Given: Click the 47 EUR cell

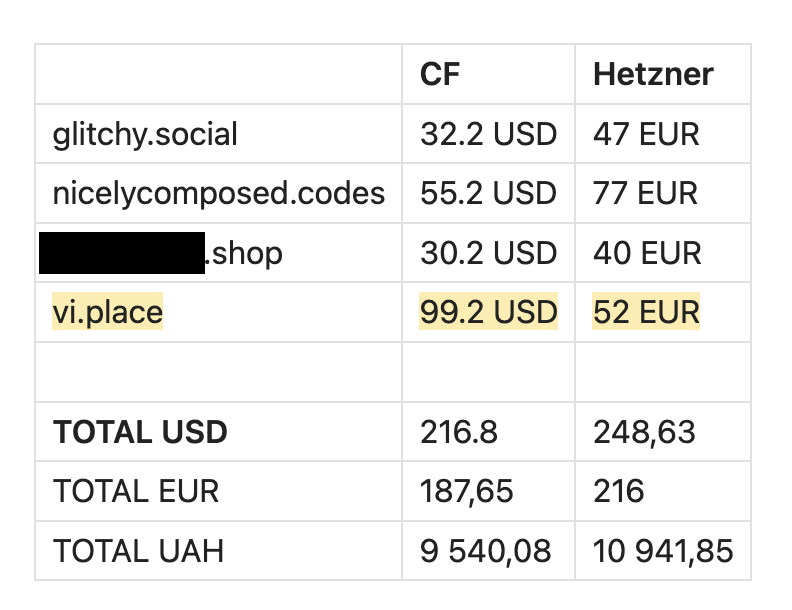Looking at the screenshot, I should point(646,134).
